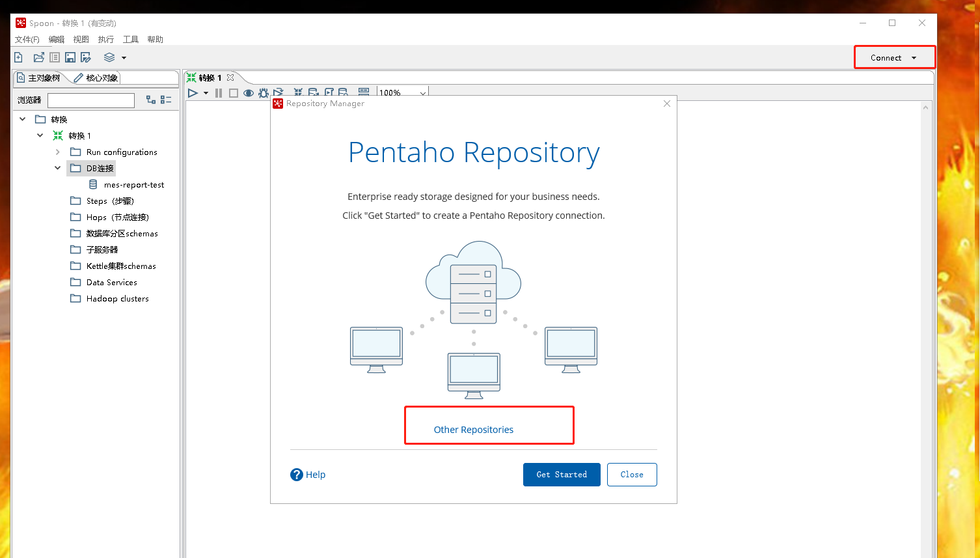Screen dimensions: 980x558
Task: Click the blue Help question mark icon
Action: (x=297, y=475)
